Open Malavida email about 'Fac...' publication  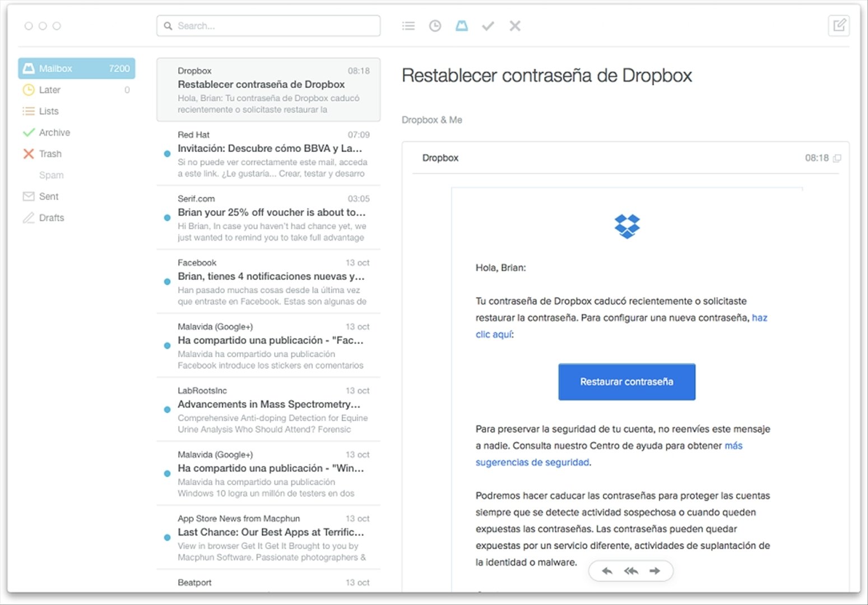click(x=268, y=345)
